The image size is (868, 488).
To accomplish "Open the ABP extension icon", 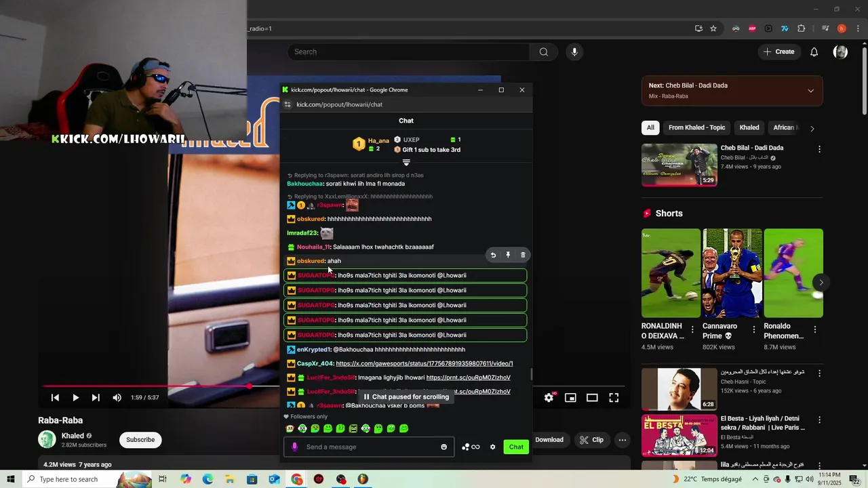I will pos(752,28).
